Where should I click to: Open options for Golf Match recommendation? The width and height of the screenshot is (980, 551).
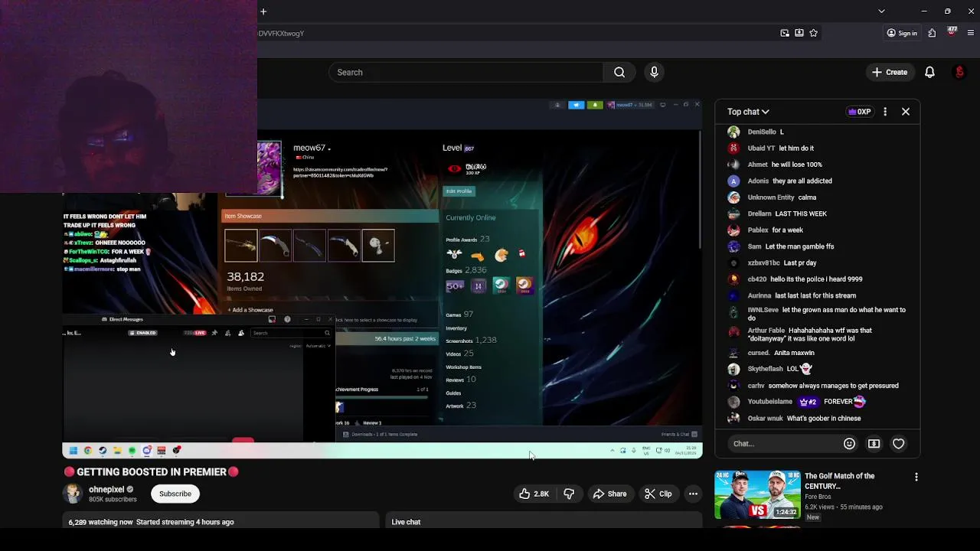916,478
